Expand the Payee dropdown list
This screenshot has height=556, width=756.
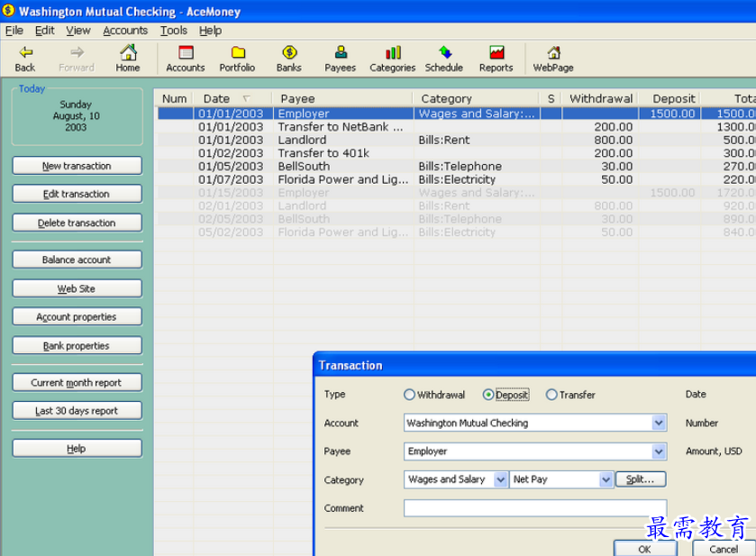click(x=659, y=451)
